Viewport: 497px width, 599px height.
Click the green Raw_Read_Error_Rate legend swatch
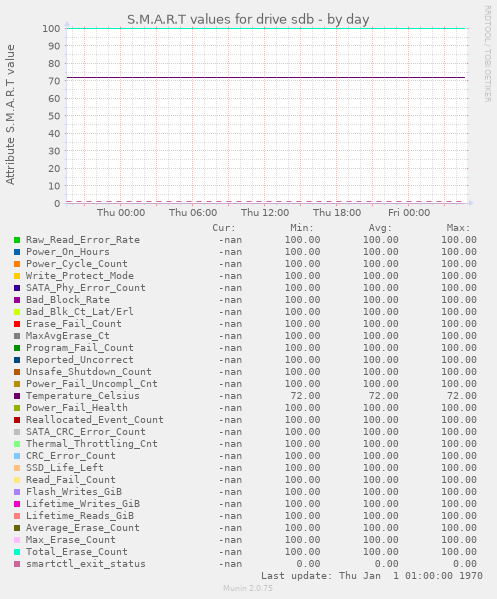[17, 240]
